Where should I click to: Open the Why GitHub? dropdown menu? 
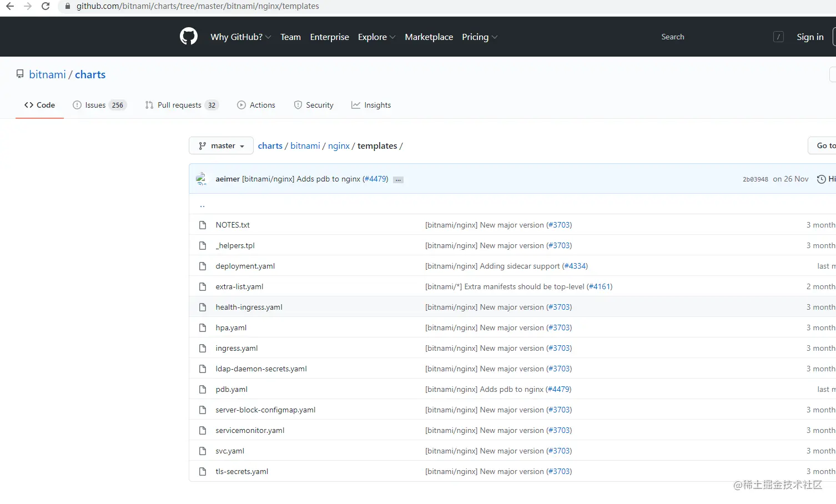(240, 37)
